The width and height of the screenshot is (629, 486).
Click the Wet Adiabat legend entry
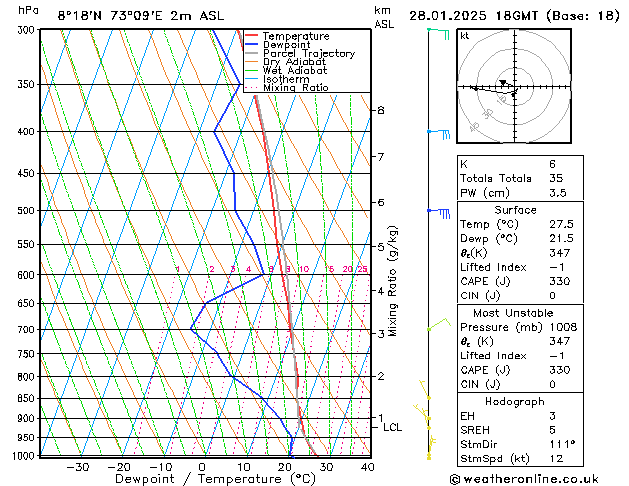[295, 70]
